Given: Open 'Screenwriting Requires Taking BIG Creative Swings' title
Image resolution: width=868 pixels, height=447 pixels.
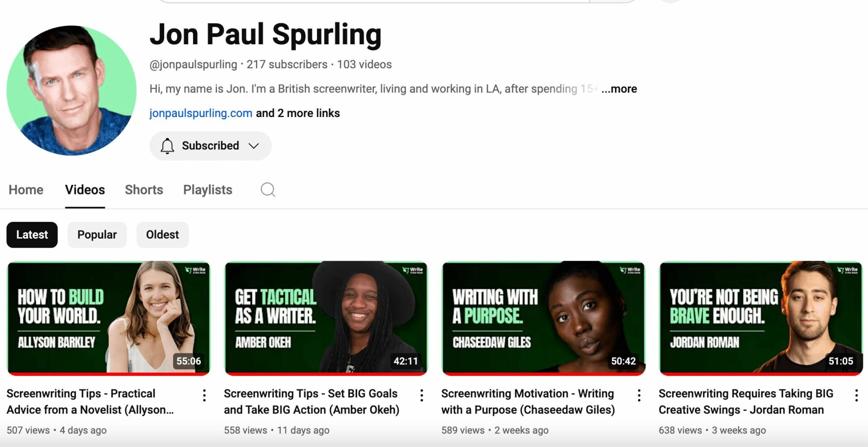Looking at the screenshot, I should pos(746,402).
